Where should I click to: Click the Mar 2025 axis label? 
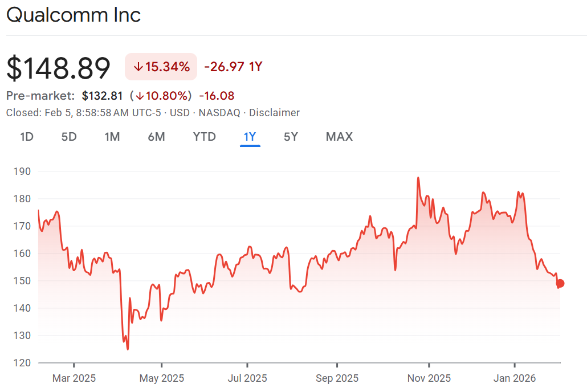coord(74,378)
